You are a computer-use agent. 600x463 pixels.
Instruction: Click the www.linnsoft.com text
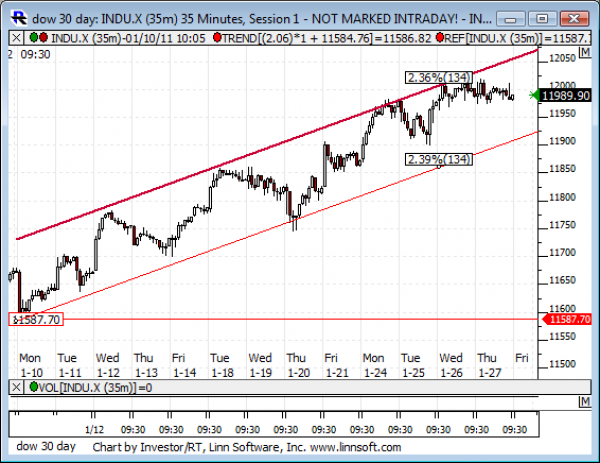[355, 447]
